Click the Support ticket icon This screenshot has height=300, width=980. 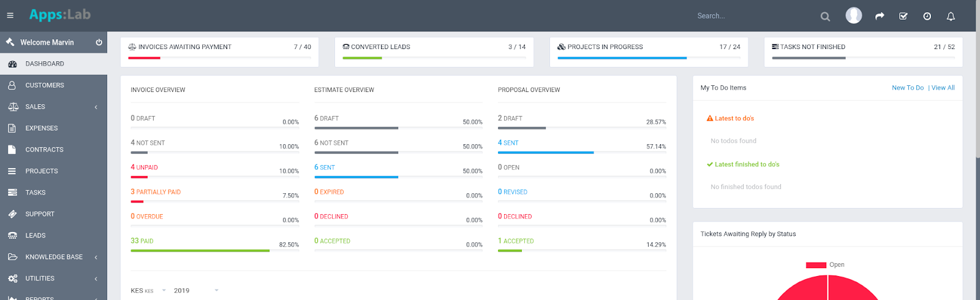tap(12, 214)
